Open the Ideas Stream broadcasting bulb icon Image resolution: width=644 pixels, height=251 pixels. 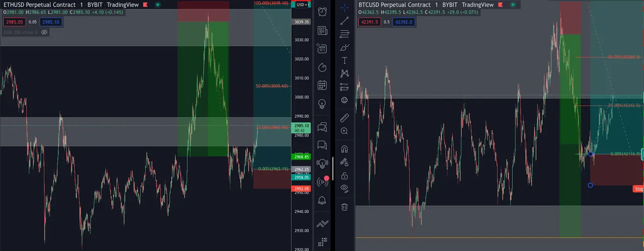(x=323, y=164)
